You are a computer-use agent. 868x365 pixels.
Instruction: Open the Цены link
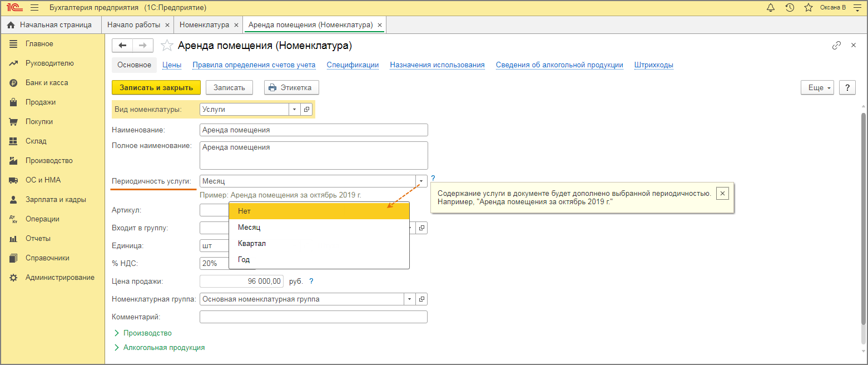pyautogui.click(x=172, y=65)
